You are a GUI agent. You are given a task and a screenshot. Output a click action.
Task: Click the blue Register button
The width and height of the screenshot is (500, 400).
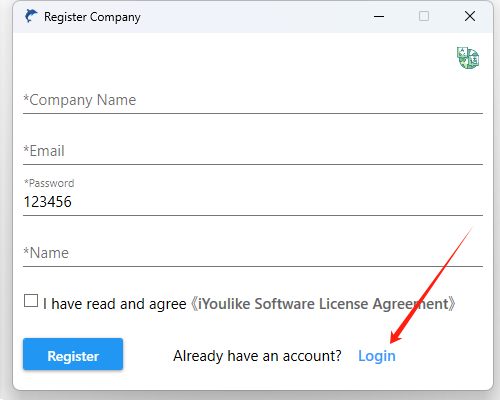click(73, 354)
